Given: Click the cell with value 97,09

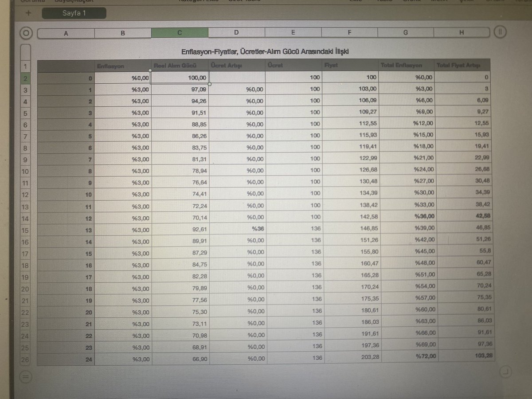Looking at the screenshot, I should tap(180, 90).
